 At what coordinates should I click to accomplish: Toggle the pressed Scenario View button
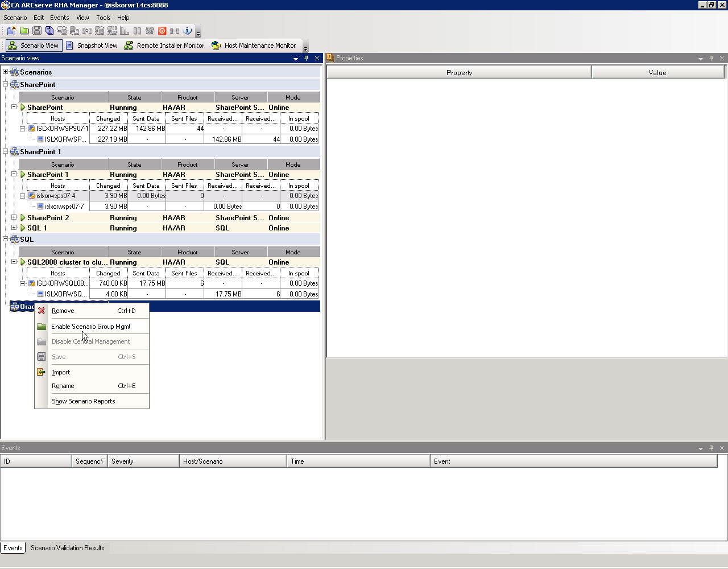(x=34, y=45)
